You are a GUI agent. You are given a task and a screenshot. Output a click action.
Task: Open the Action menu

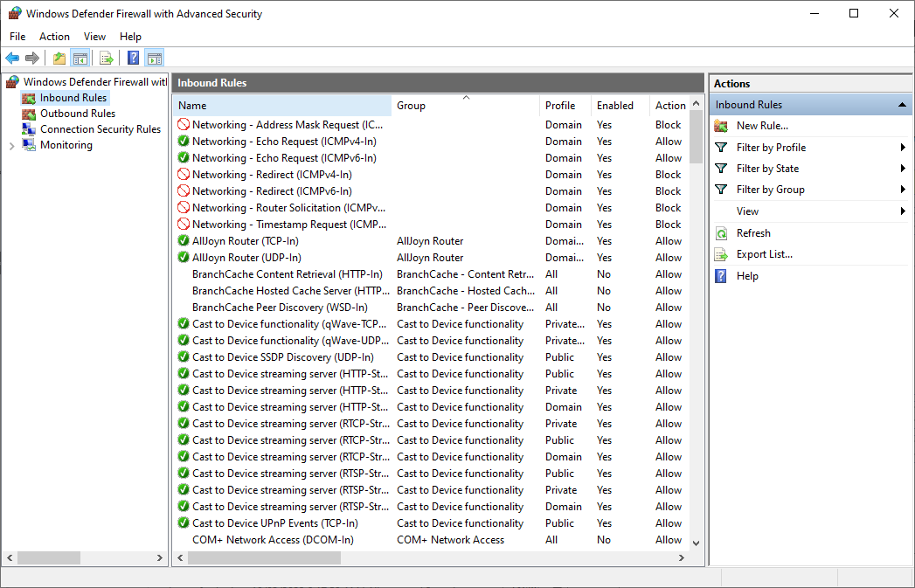click(x=54, y=37)
